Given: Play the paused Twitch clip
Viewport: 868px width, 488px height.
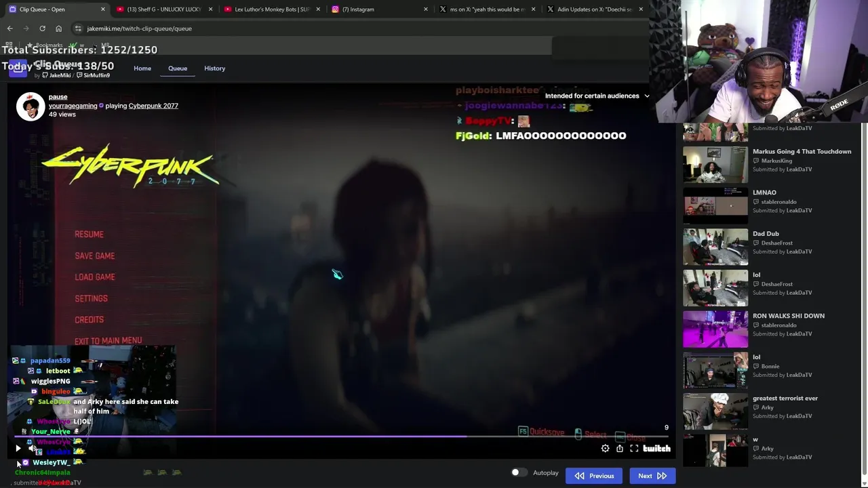Looking at the screenshot, I should [x=18, y=448].
